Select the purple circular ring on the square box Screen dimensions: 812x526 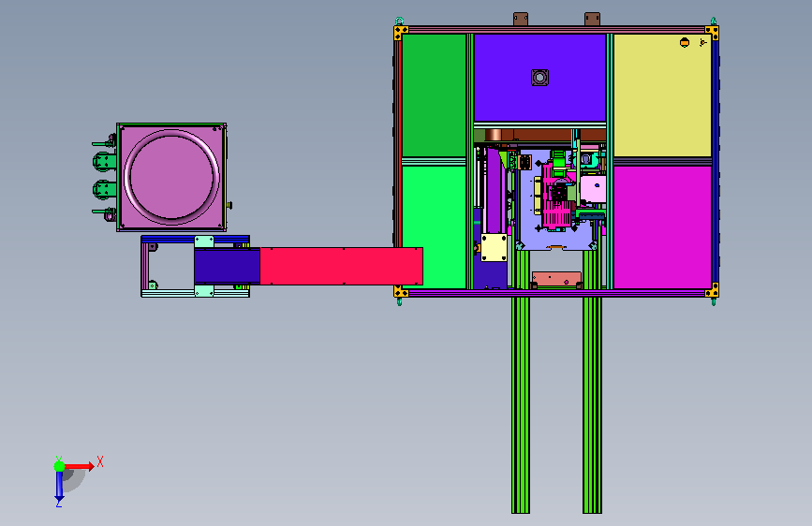pos(171,177)
